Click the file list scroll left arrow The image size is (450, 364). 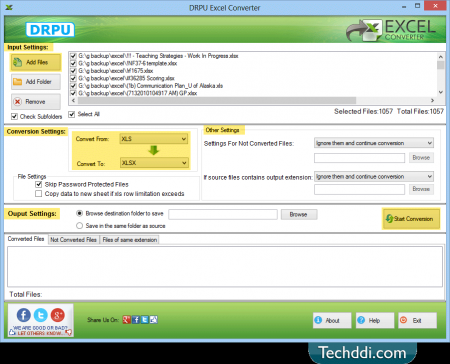(73, 100)
